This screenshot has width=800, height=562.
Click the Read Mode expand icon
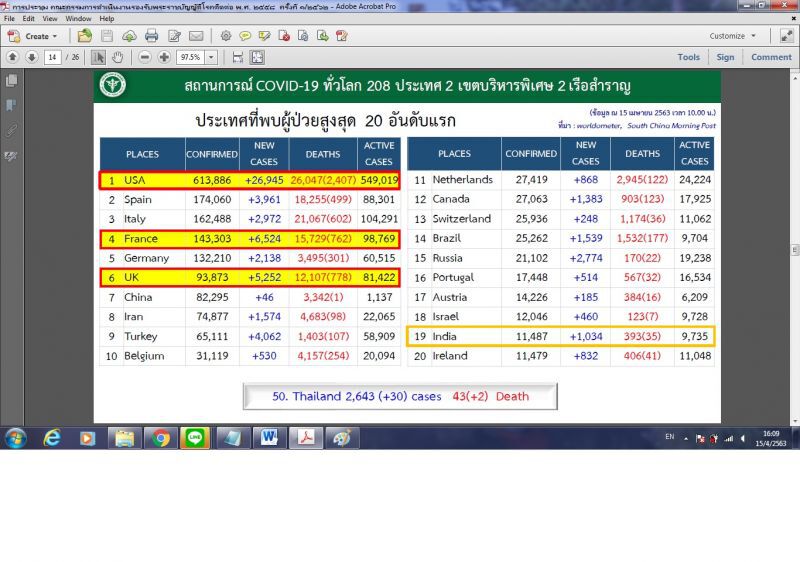pyautogui.click(x=787, y=36)
